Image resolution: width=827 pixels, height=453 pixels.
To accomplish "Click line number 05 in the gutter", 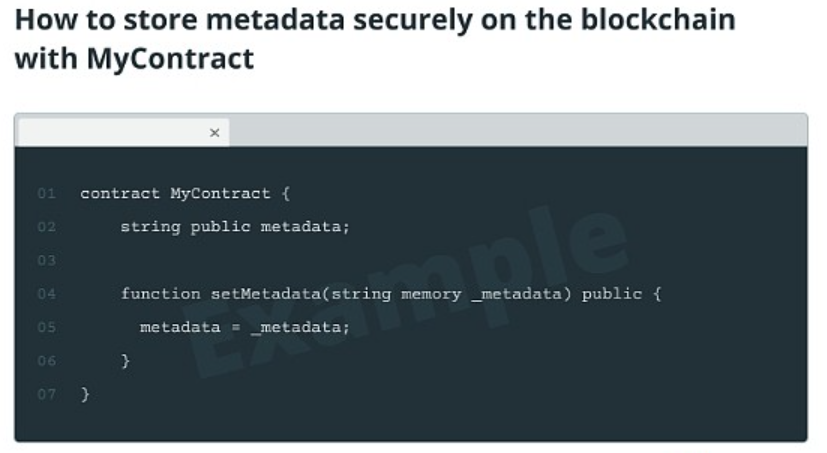I will coord(46,327).
